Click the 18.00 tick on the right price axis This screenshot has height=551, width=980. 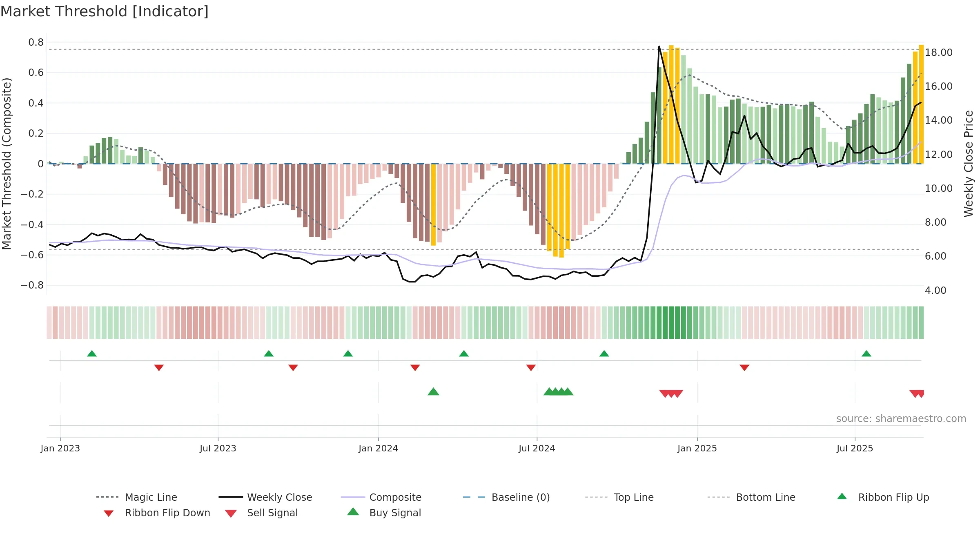(x=939, y=53)
